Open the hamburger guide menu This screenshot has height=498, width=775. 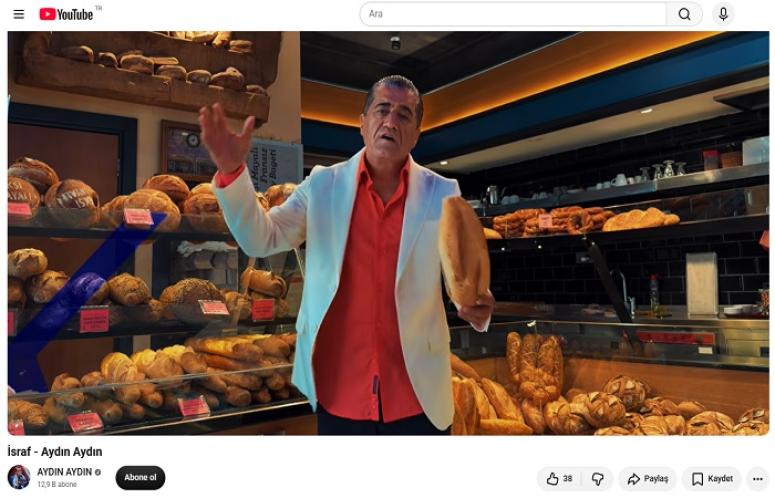tap(19, 14)
